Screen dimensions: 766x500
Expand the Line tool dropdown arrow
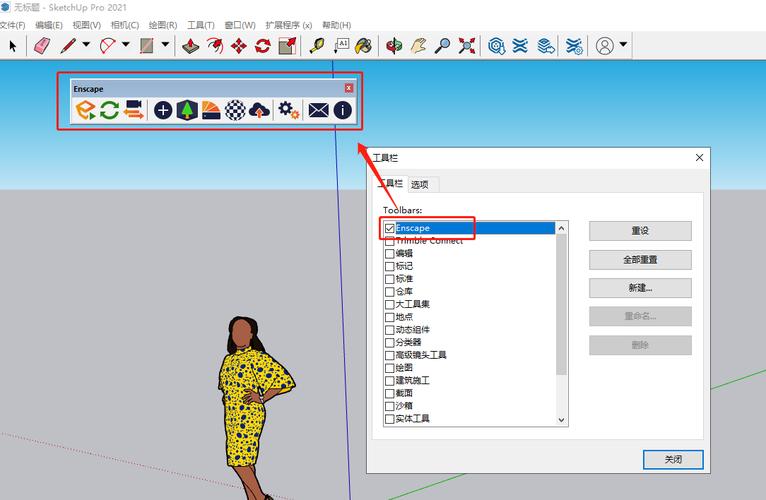click(x=86, y=44)
